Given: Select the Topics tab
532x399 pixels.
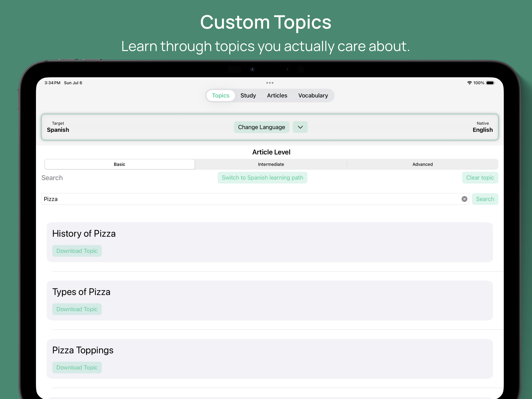Looking at the screenshot, I should click(x=220, y=95).
